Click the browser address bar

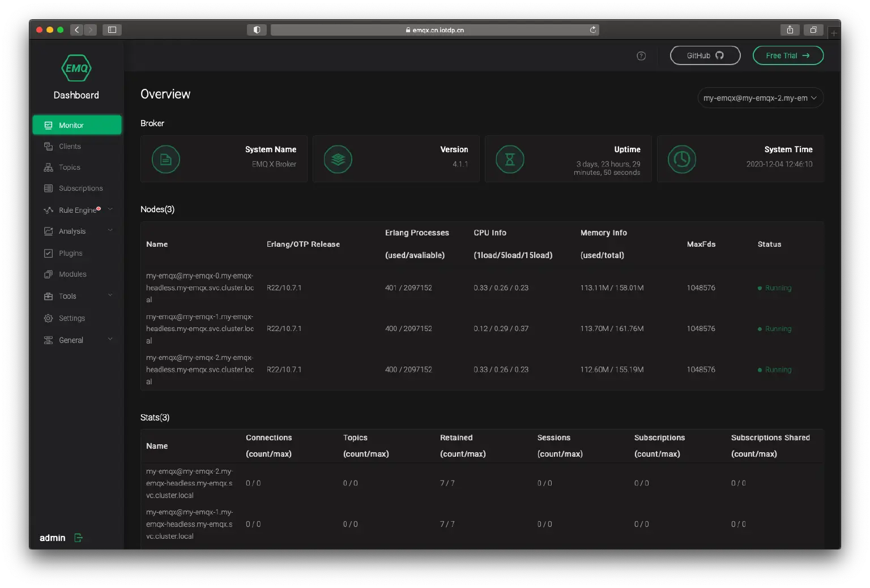(434, 29)
